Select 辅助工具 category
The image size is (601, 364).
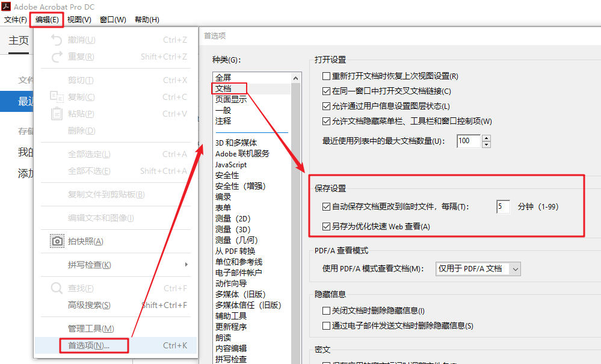tap(231, 316)
